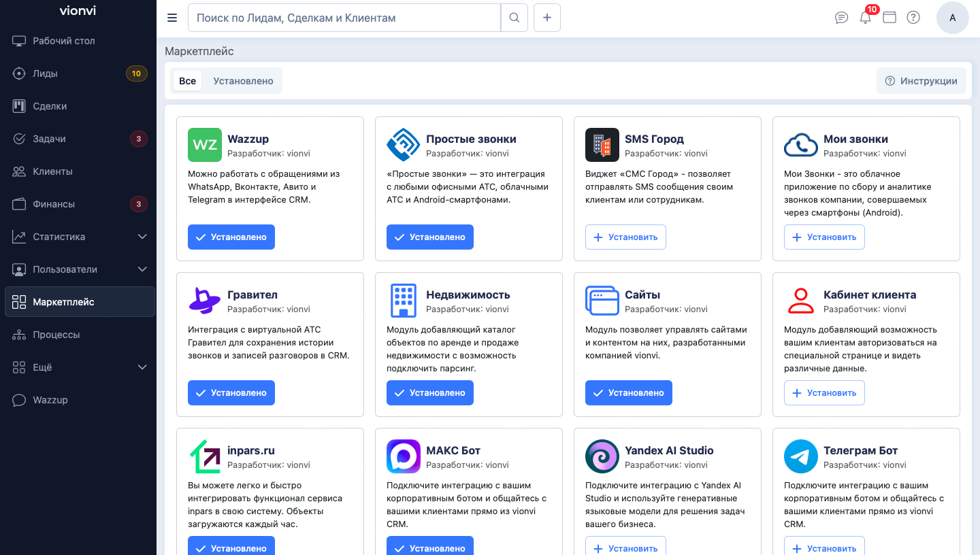Image resolution: width=980 pixels, height=555 pixels.
Task: Switch to the Все tab
Action: click(187, 81)
